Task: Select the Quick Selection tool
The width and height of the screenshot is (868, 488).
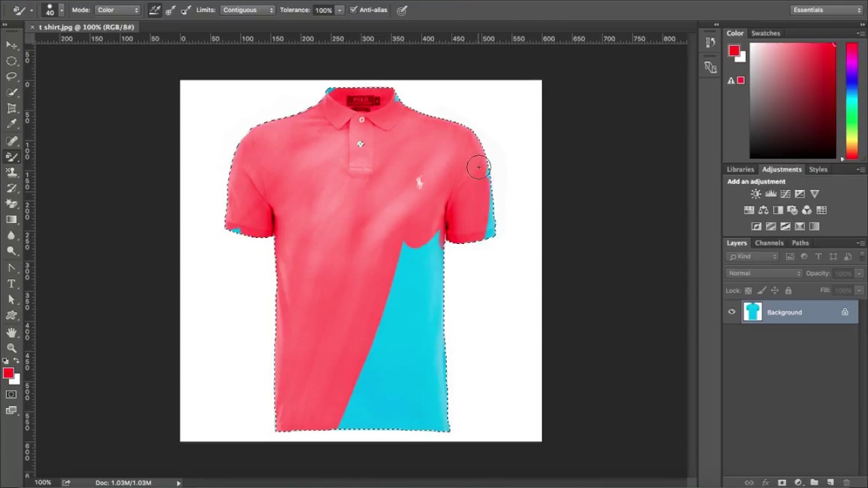Action: pos(12,92)
